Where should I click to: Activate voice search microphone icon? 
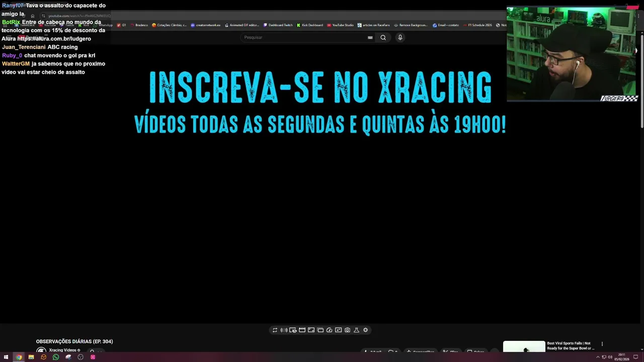400,37
